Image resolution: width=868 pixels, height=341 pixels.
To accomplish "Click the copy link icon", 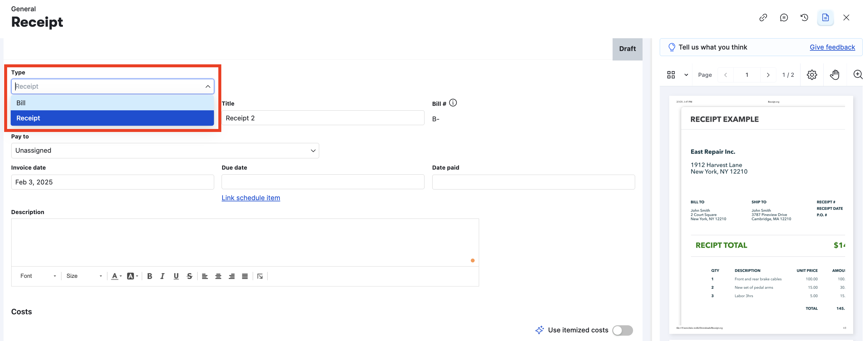I will tap(763, 17).
